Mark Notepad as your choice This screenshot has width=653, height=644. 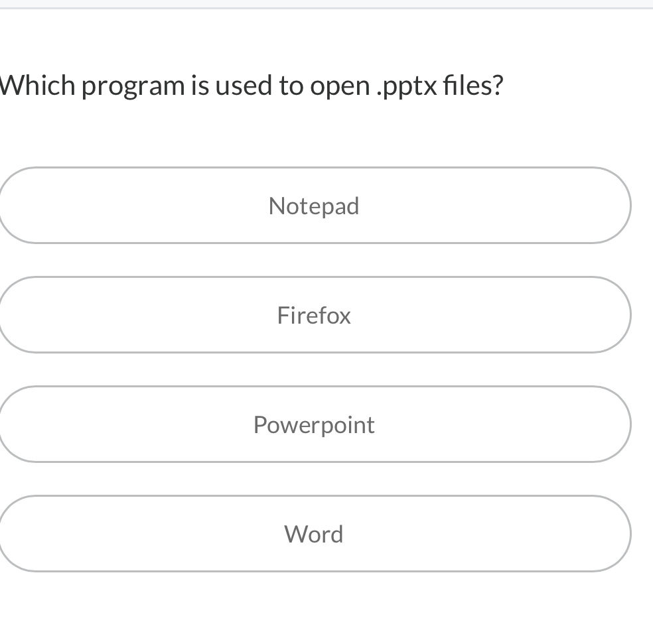click(314, 206)
